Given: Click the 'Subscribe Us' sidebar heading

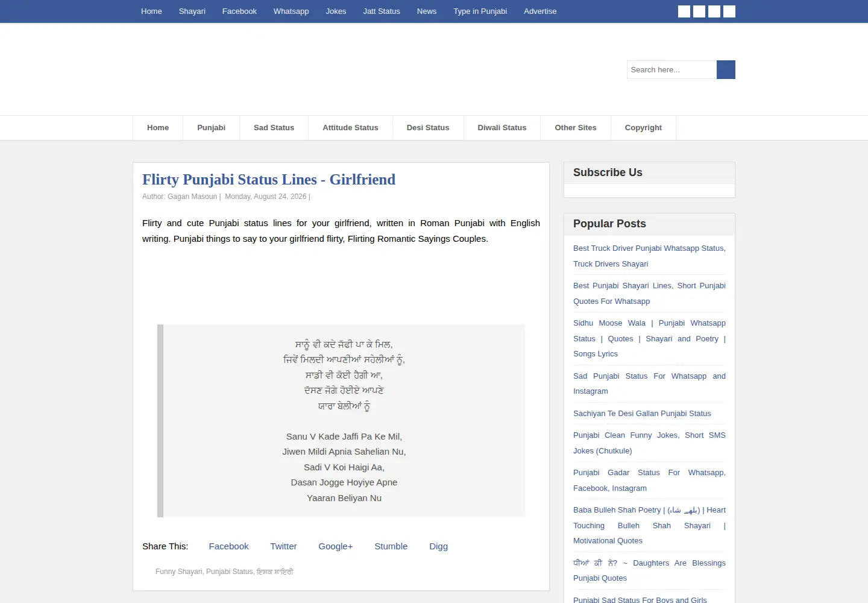Looking at the screenshot, I should click(608, 172).
